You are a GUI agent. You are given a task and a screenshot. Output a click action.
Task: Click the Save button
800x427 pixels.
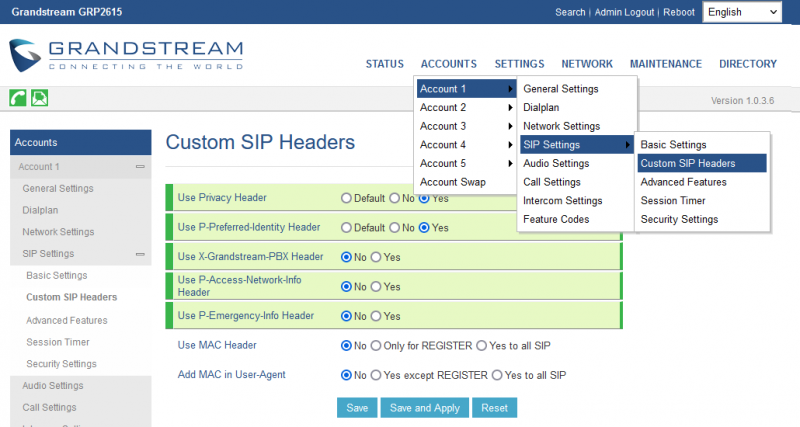coord(357,408)
